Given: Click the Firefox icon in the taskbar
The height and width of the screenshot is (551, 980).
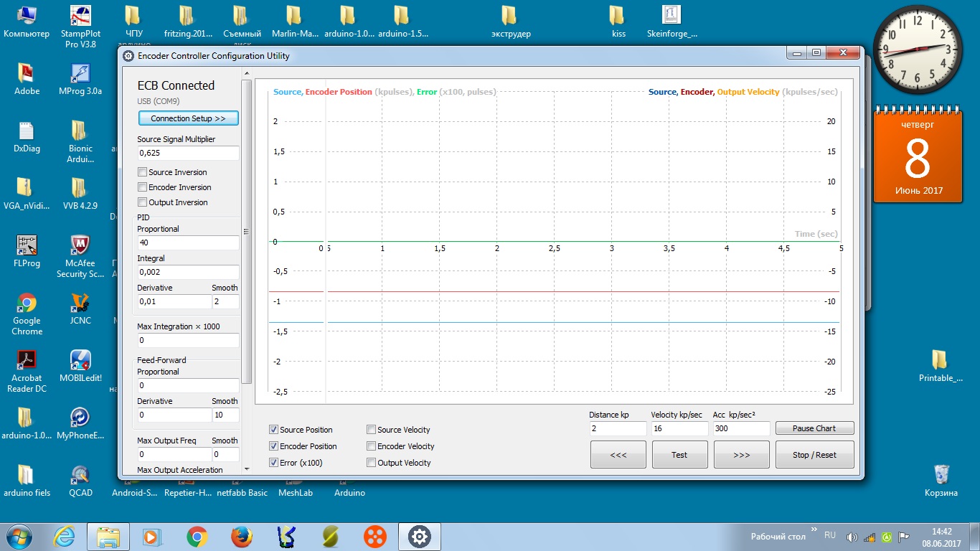Looking at the screenshot, I should tap(242, 537).
